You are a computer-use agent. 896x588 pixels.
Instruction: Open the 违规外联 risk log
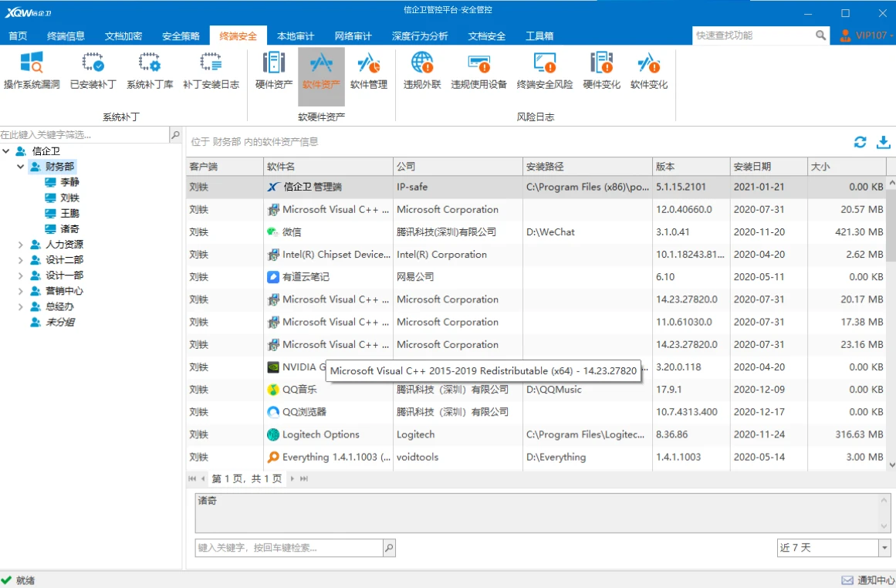pyautogui.click(x=422, y=71)
